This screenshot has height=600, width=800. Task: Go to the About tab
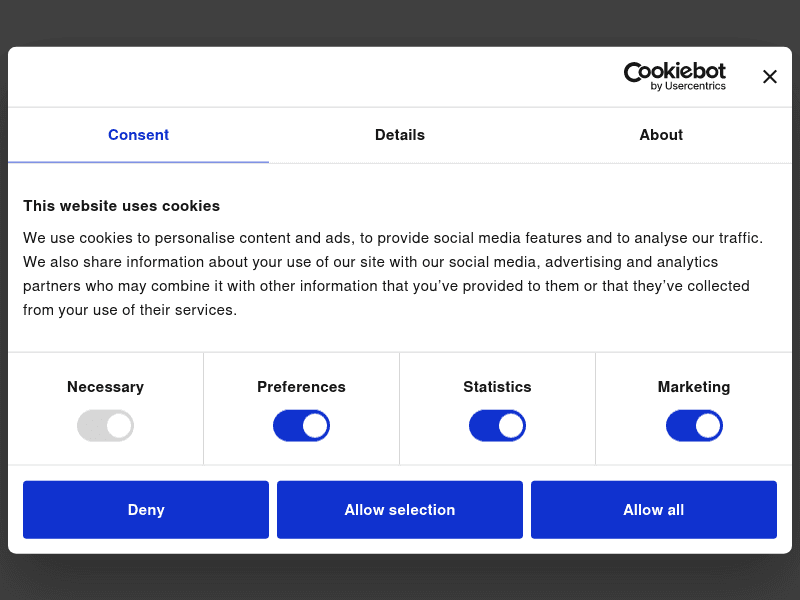pos(661,135)
